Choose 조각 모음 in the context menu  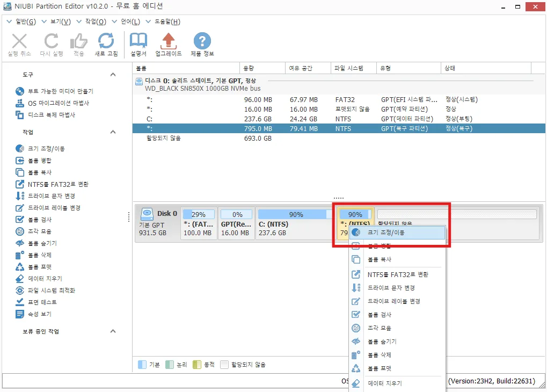(x=397, y=328)
